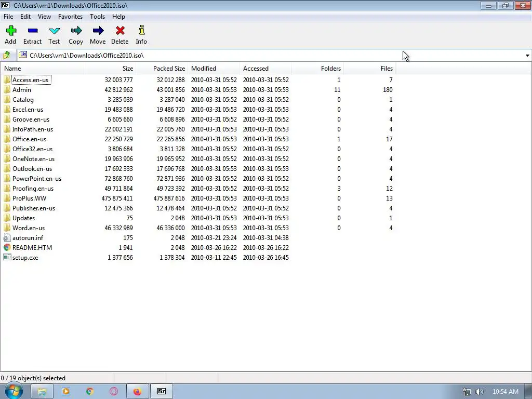The image size is (532, 399).
Task: Click the Updates folder icon
Action: tap(7, 218)
